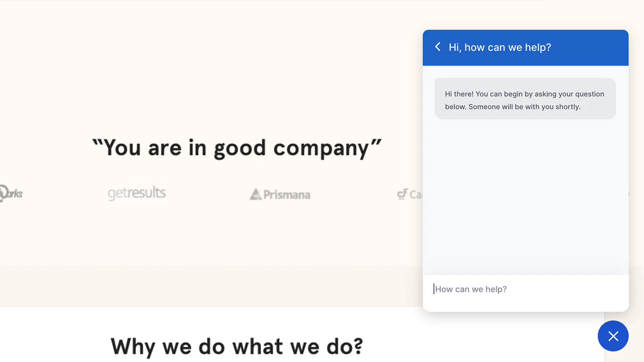Select the 'Why we do what we do?' heading
Screen dimensions: 644x362
click(x=236, y=346)
